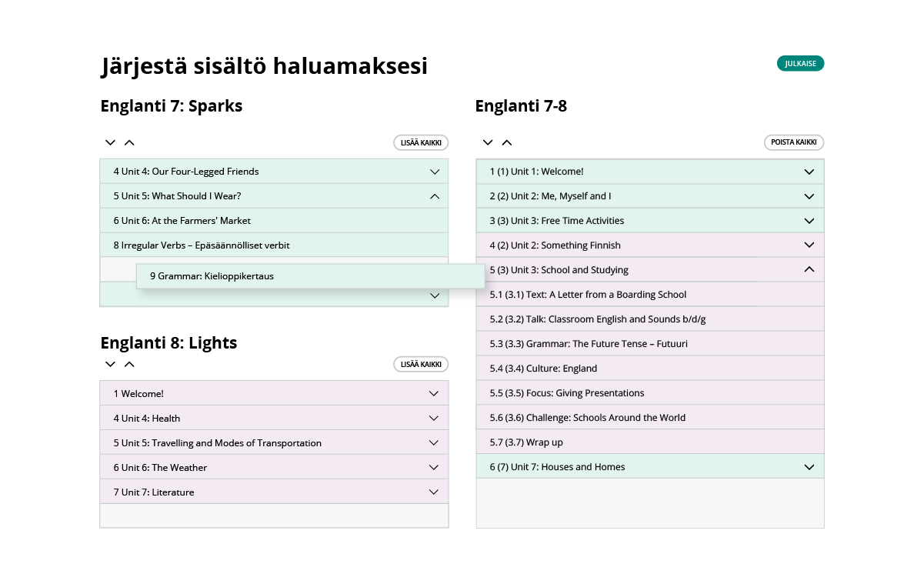
Task: Click the down arrow above the Lights list
Action: (x=110, y=364)
